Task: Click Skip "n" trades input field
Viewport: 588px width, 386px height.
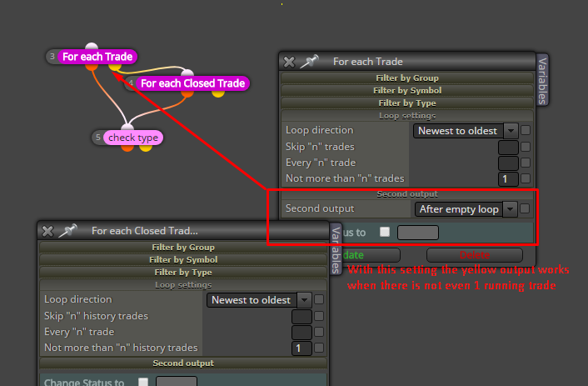Action: tap(508, 148)
